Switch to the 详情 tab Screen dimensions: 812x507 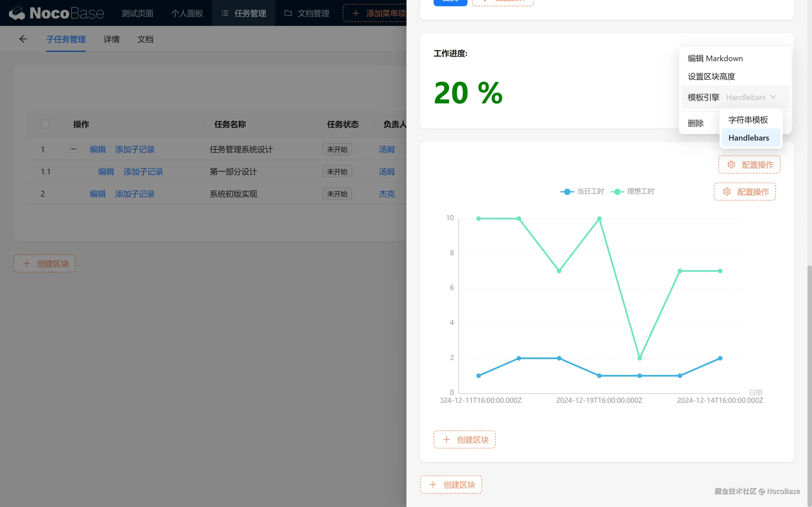111,39
